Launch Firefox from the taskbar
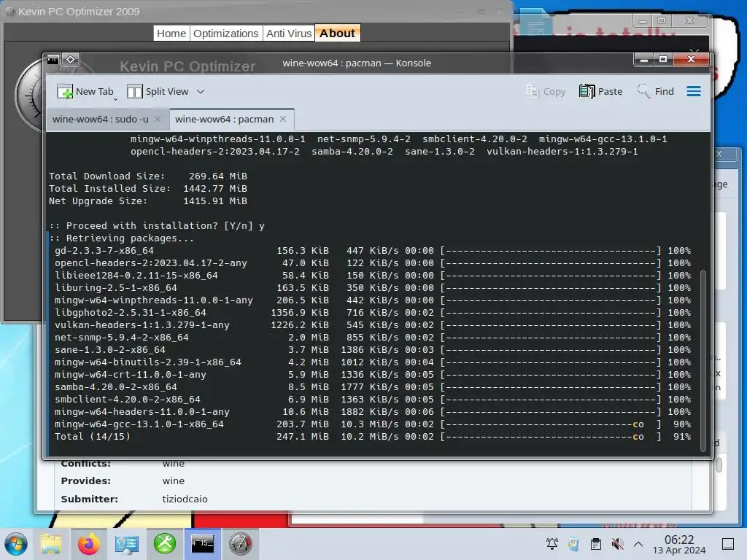 (x=88, y=544)
